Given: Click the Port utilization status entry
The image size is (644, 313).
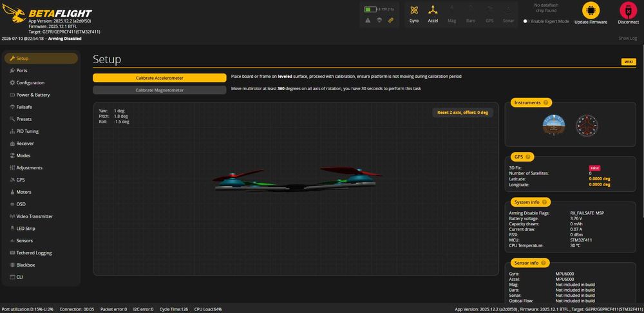Looking at the screenshot, I should click(x=28, y=309).
